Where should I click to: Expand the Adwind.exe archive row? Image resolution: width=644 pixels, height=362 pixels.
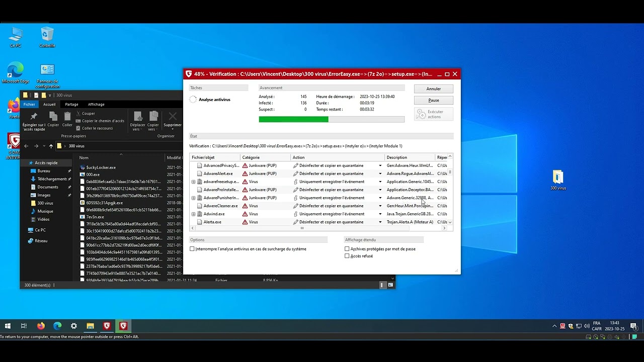coord(193,214)
